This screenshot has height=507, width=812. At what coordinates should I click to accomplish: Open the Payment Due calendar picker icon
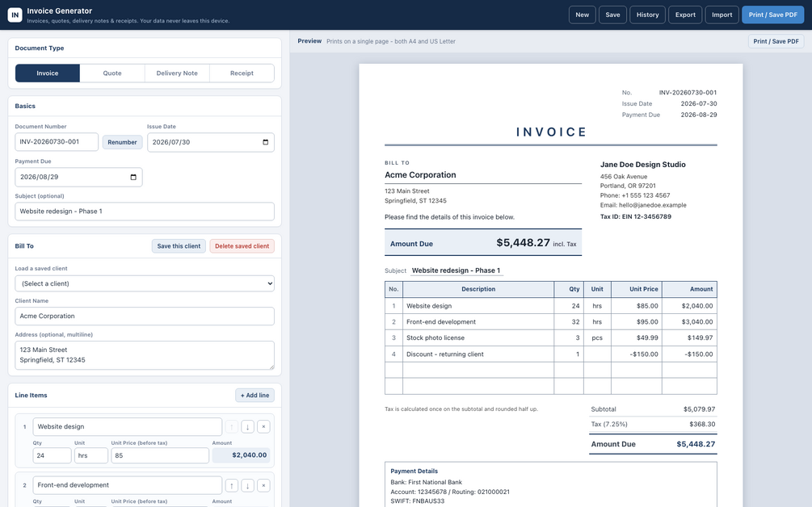[133, 177]
